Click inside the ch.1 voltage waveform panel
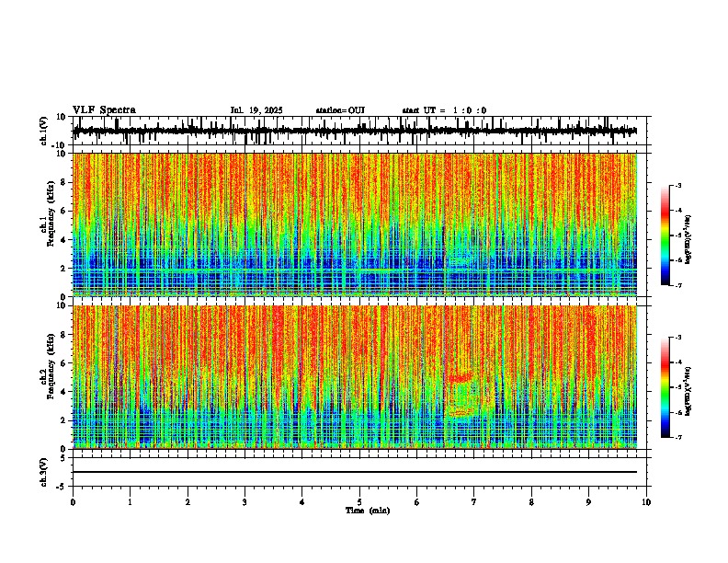The width and height of the screenshot is (728, 563). (x=361, y=131)
